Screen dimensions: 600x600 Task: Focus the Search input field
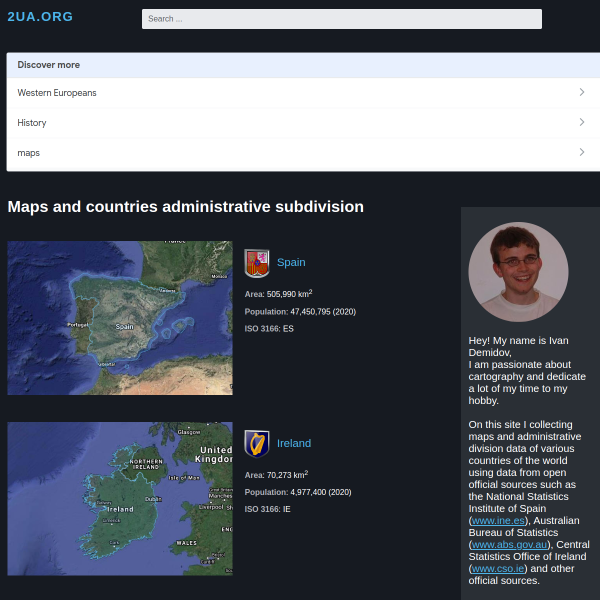tap(342, 19)
